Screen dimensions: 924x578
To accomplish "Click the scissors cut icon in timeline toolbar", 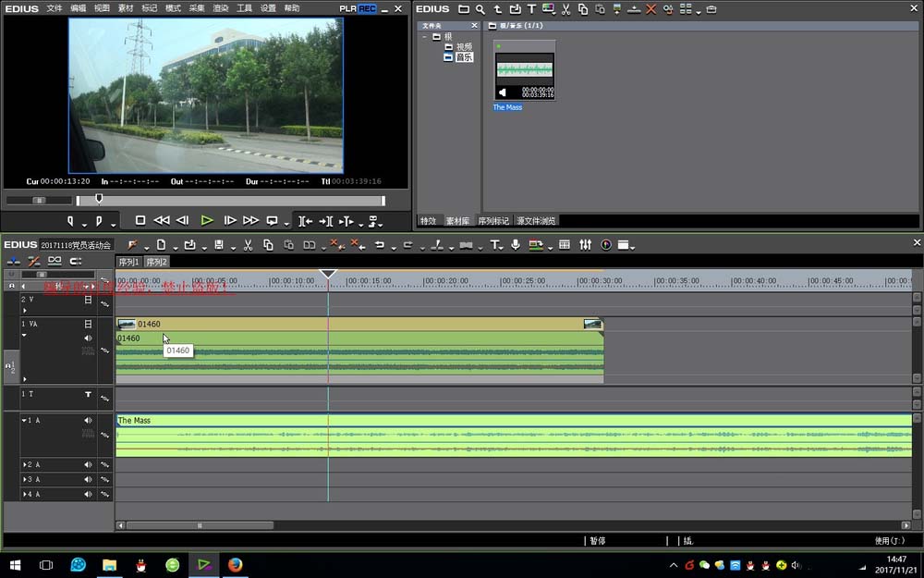I will pyautogui.click(x=248, y=245).
